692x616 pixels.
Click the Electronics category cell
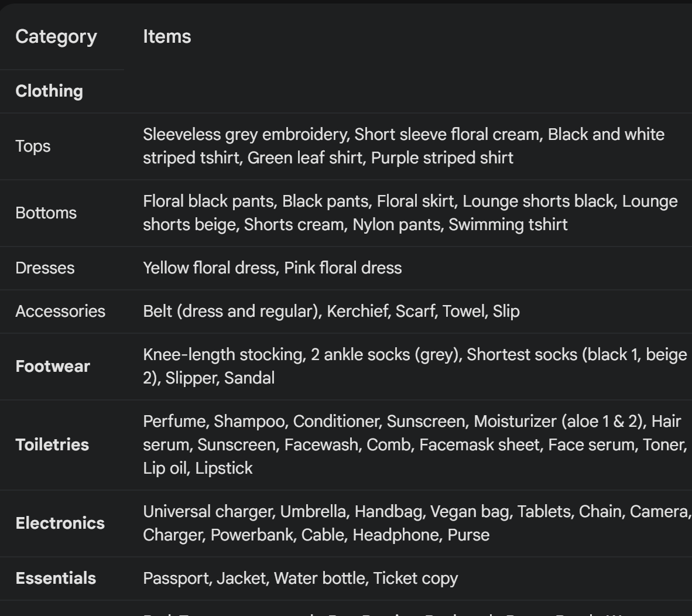coord(60,523)
